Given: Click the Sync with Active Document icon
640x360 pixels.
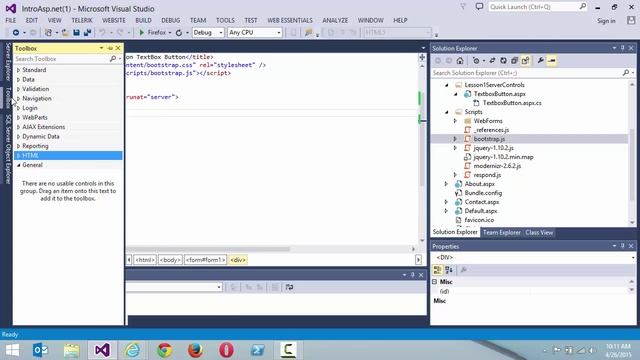Looking at the screenshot, I should click(x=492, y=60).
